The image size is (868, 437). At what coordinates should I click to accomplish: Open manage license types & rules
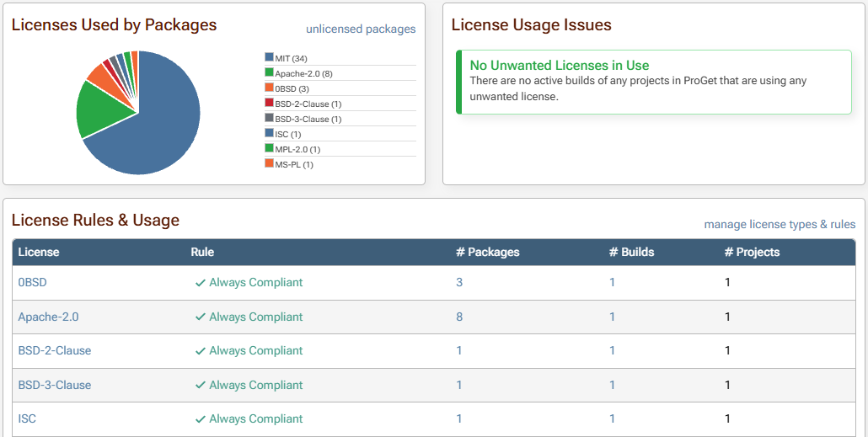[780, 224]
